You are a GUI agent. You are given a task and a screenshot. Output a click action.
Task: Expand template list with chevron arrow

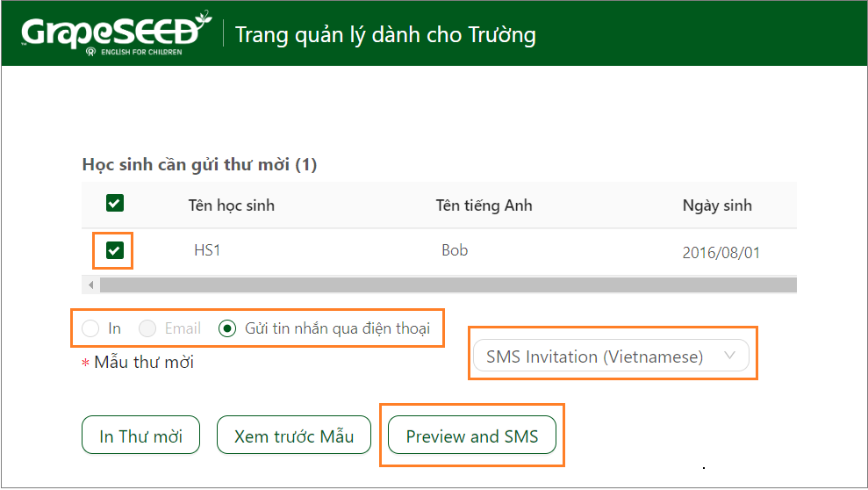[x=729, y=356]
